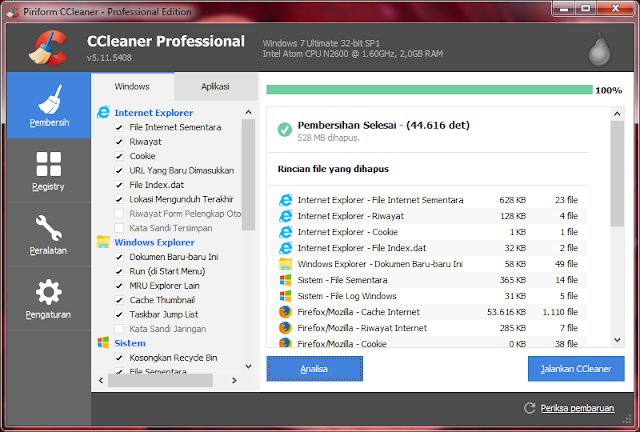Image resolution: width=640 pixels, height=432 pixels.
Task: Click the Jalankan CCleaner button
Action: pos(576,369)
